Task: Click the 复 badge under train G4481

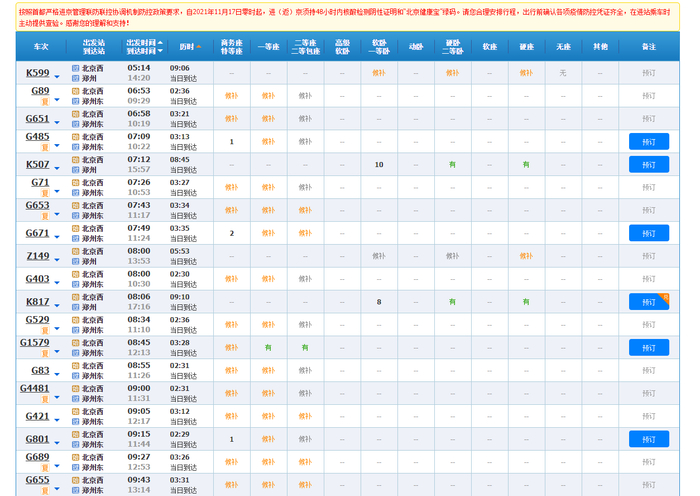Action: (45, 399)
